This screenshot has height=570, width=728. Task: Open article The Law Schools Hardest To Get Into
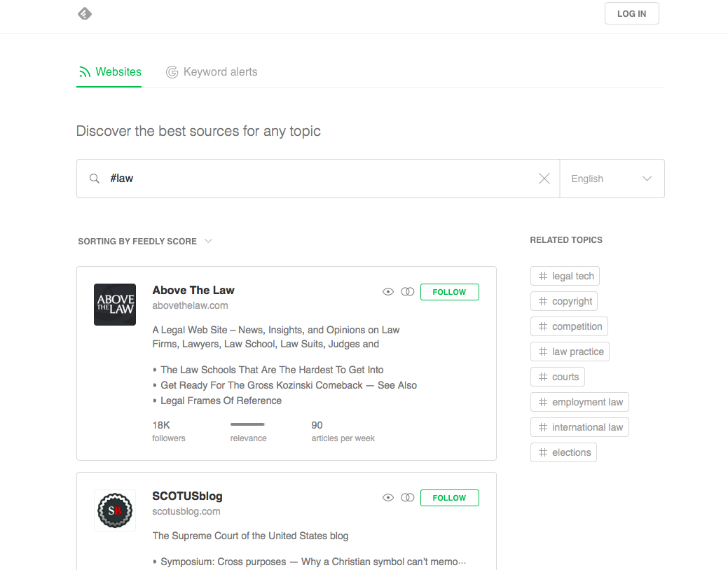(x=272, y=370)
